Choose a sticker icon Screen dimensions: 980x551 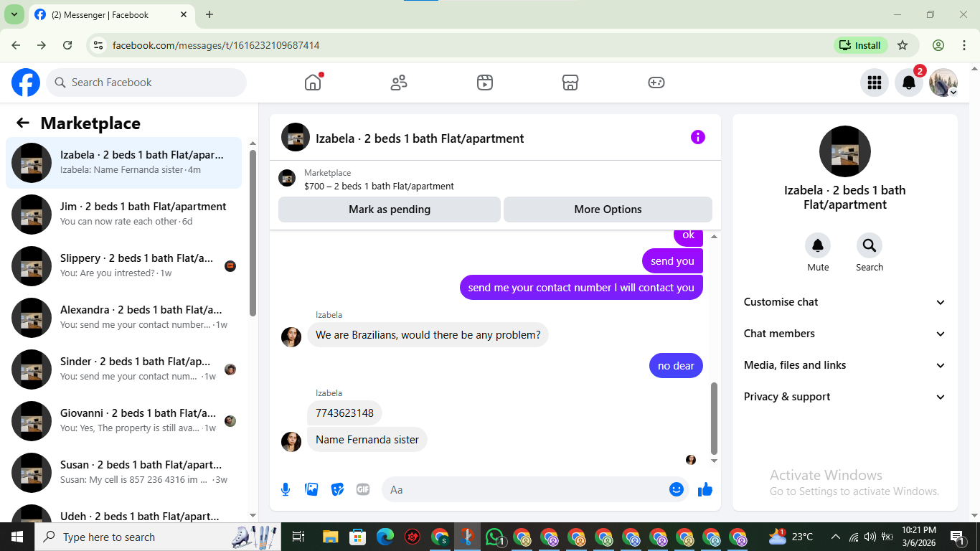click(x=337, y=489)
